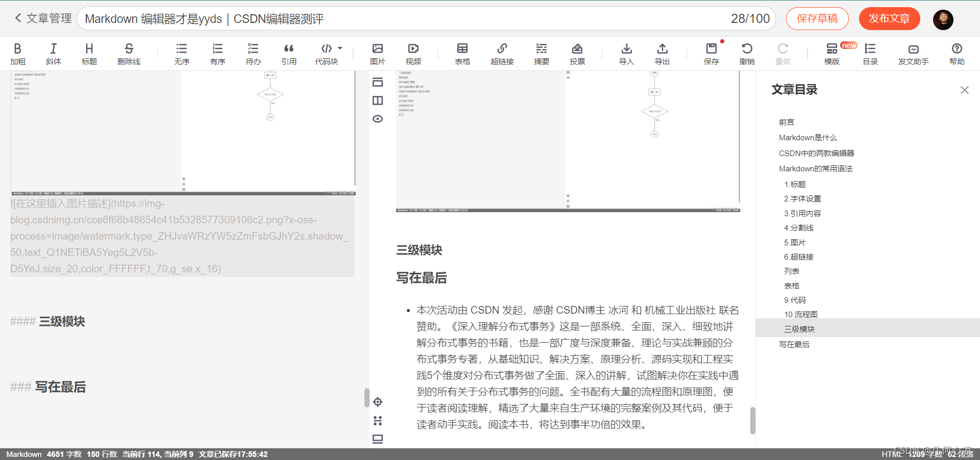The height and width of the screenshot is (460, 980).
Task: Go to 4.分割线 in the outline
Action: (x=799, y=228)
